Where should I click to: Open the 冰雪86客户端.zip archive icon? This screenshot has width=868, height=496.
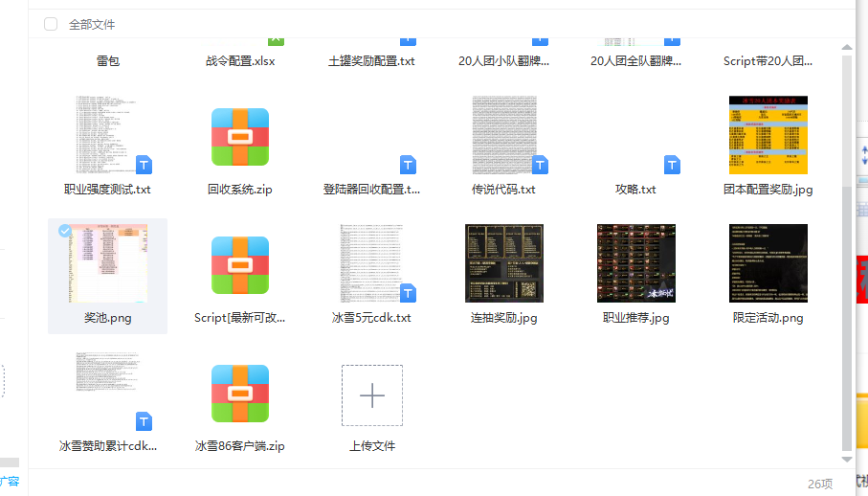point(239,394)
